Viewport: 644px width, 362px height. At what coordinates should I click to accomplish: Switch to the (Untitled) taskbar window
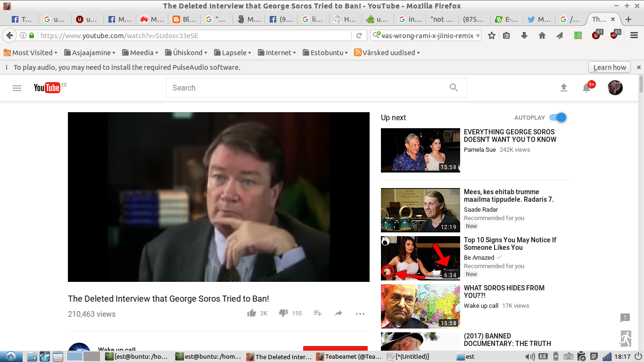point(408,357)
